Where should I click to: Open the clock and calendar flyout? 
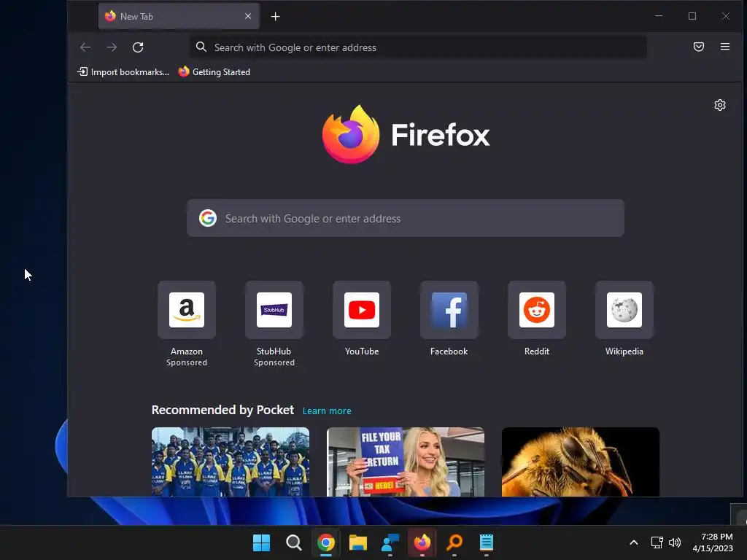click(x=713, y=542)
